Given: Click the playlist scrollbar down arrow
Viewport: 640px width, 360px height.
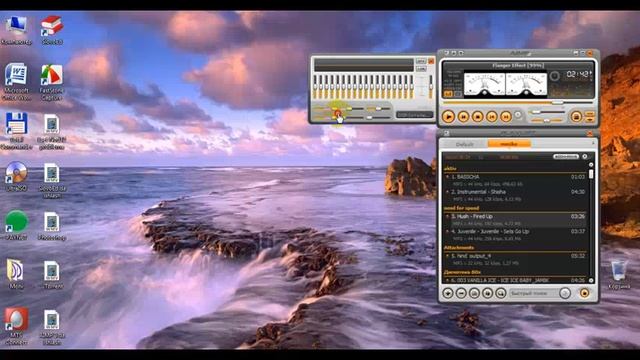Looking at the screenshot, I should point(591,280).
